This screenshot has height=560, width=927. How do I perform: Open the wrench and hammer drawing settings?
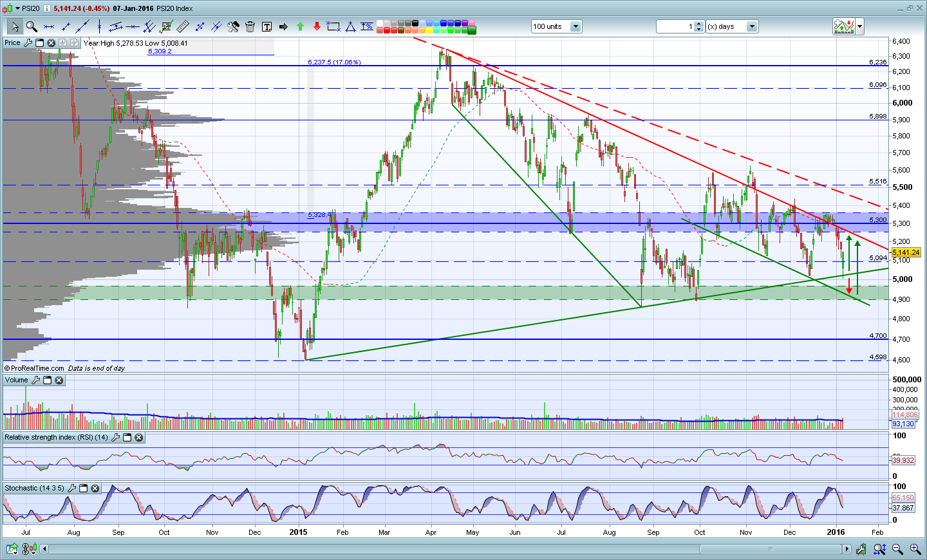233,26
